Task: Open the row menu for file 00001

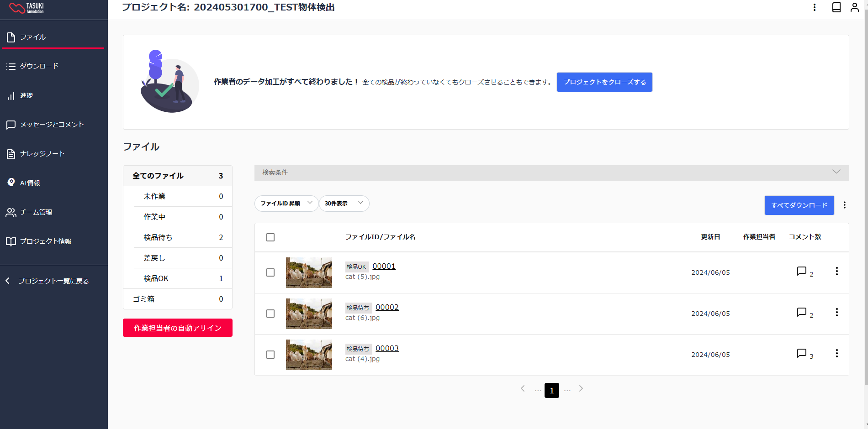Action: pos(836,271)
